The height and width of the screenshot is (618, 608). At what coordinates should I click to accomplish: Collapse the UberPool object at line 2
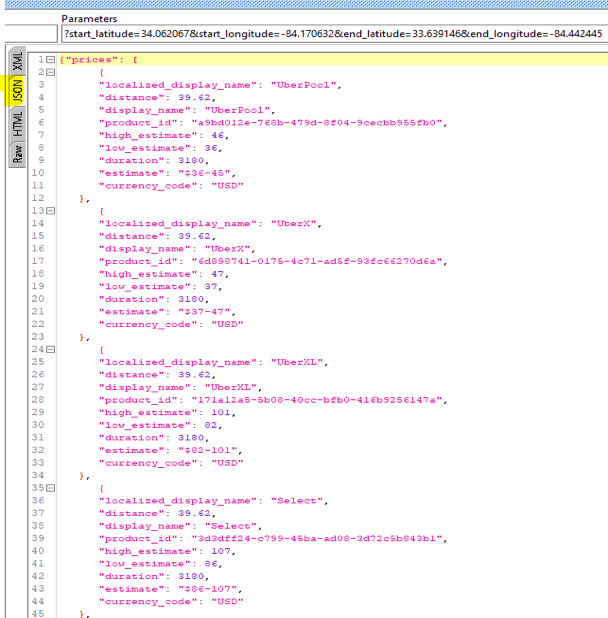point(50,72)
